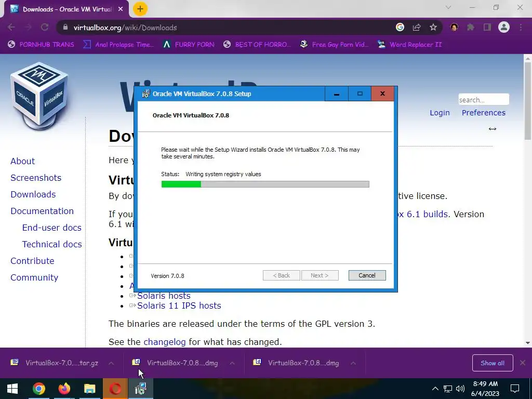Open the volume speaker icon in tray
Viewport: 532px width, 399px height.
[460, 389]
